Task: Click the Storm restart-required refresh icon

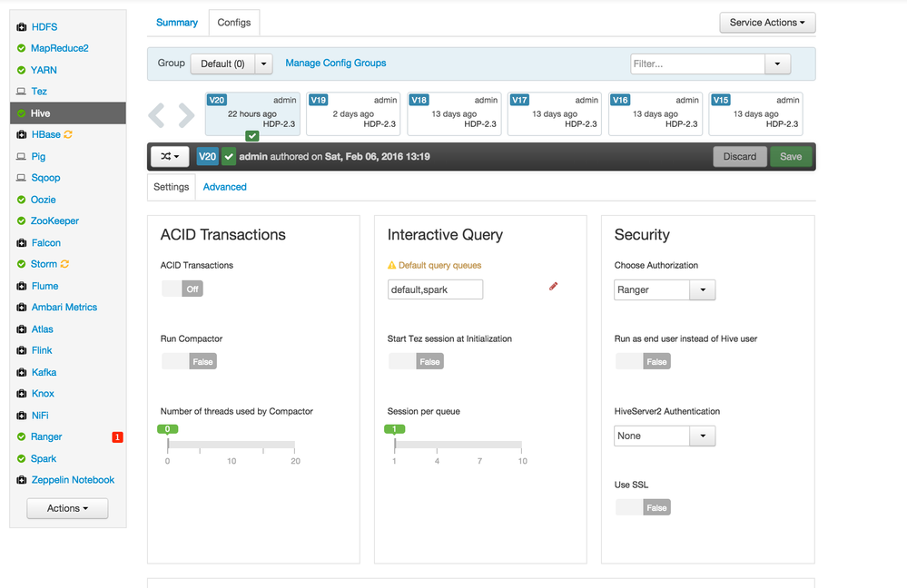Action: [64, 264]
